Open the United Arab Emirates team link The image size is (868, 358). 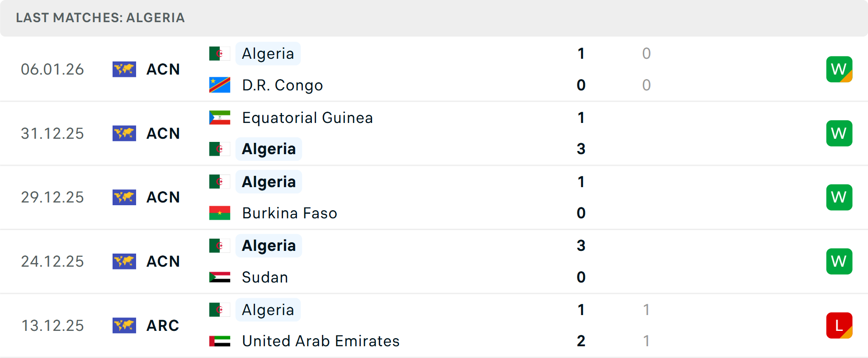321,341
